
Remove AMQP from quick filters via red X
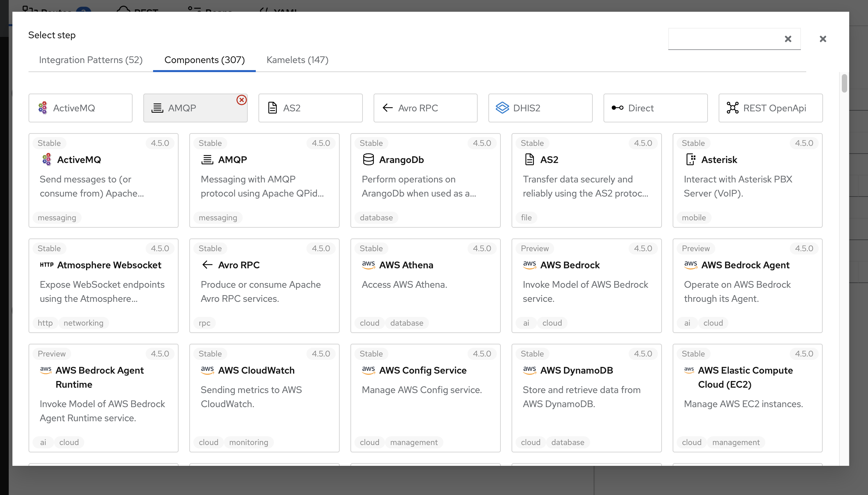pyautogui.click(x=241, y=100)
